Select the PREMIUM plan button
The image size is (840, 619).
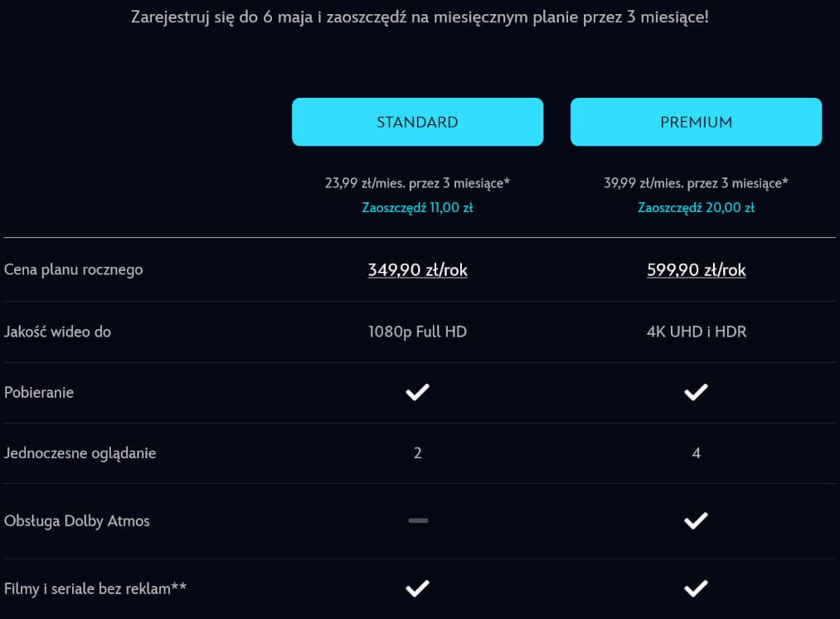[696, 122]
